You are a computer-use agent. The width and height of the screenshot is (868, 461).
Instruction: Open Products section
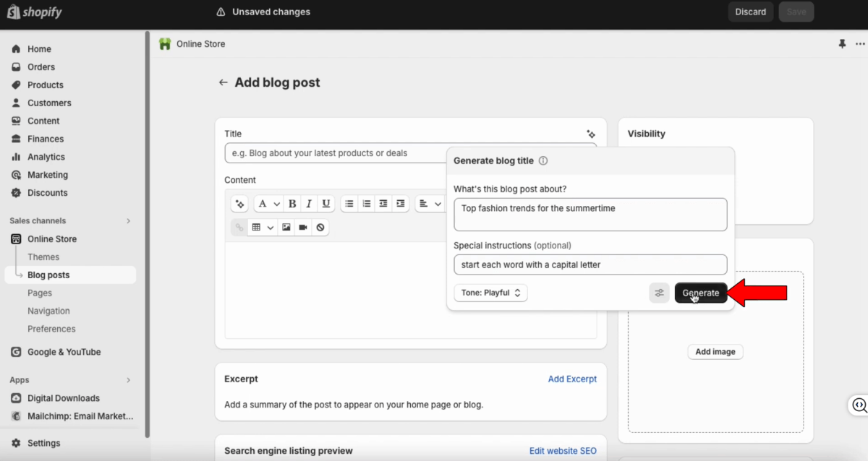46,85
